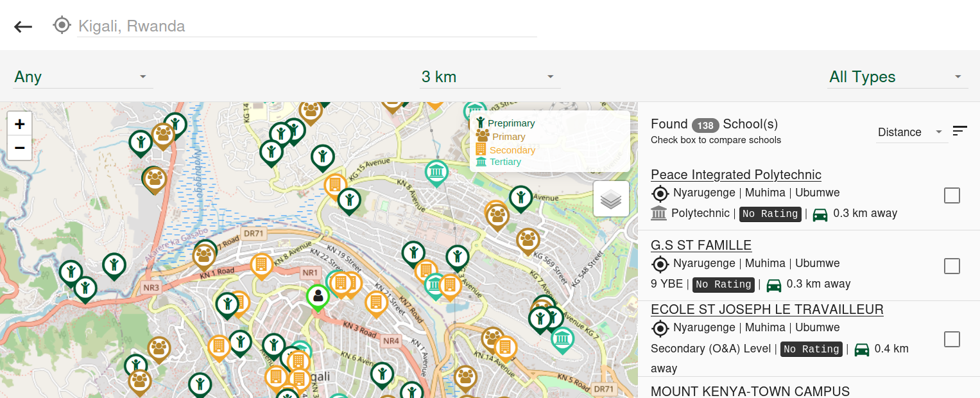
Task: Check the Peace Integrated Polytechnic compare box
Action: pos(952,196)
